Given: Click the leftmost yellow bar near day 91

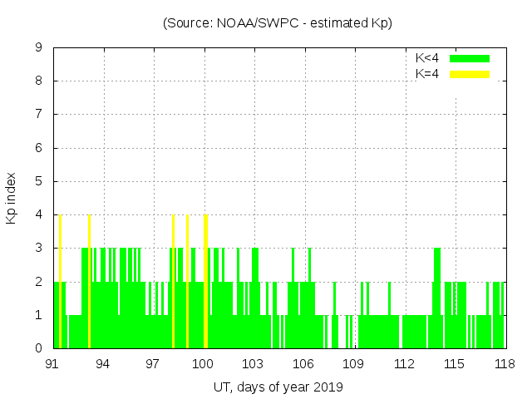Looking at the screenshot, I should click(60, 281).
